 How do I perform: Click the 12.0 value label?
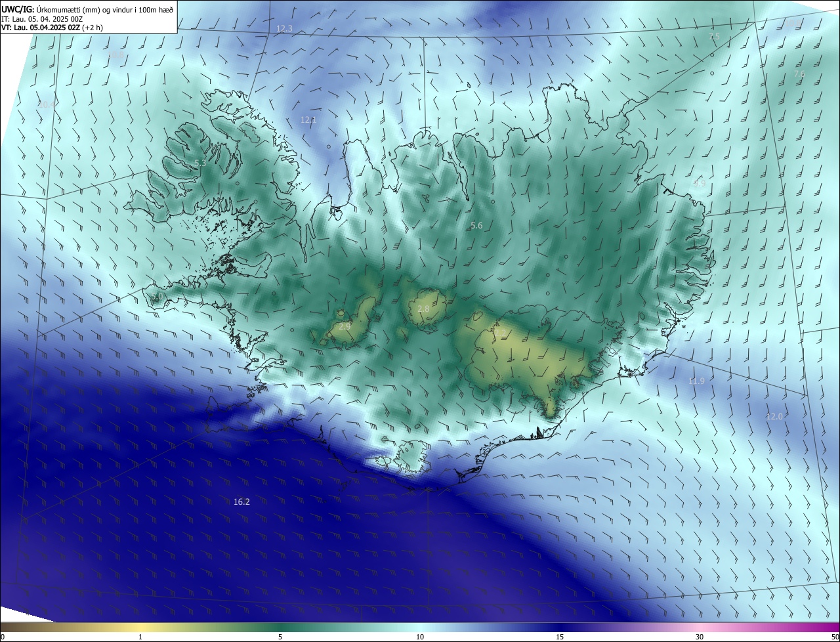click(775, 416)
